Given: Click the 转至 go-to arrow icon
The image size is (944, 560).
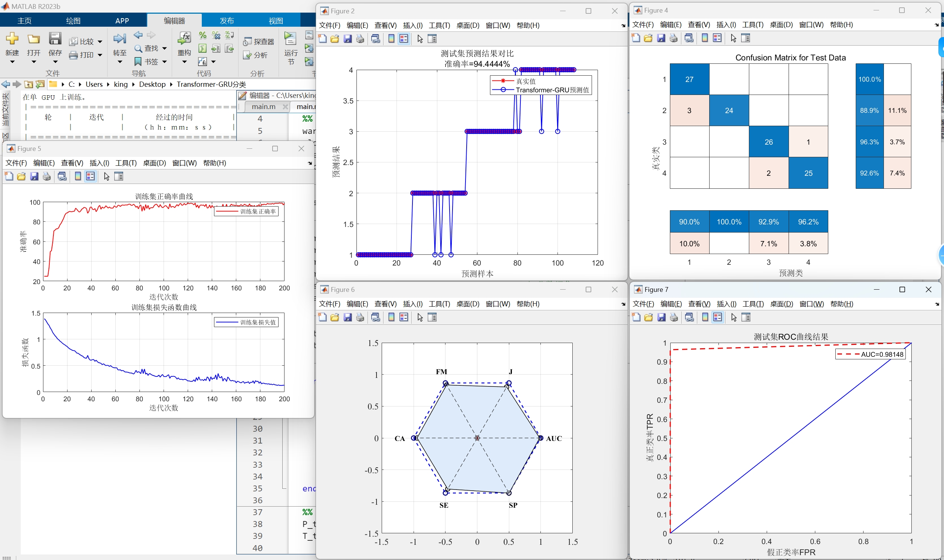Looking at the screenshot, I should (119, 39).
